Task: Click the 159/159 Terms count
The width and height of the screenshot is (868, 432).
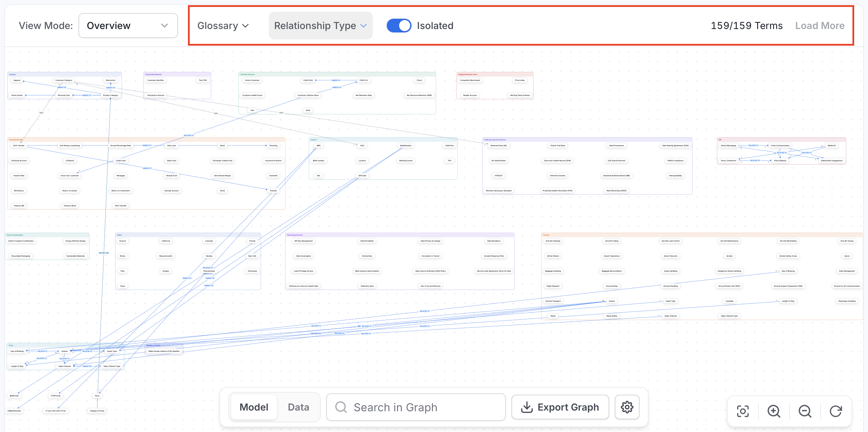Action: (746, 26)
